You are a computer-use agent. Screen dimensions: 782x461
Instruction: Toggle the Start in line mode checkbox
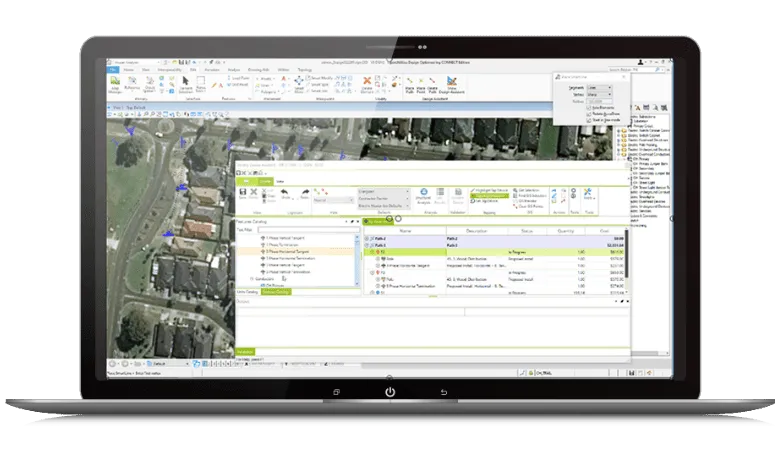click(x=588, y=121)
